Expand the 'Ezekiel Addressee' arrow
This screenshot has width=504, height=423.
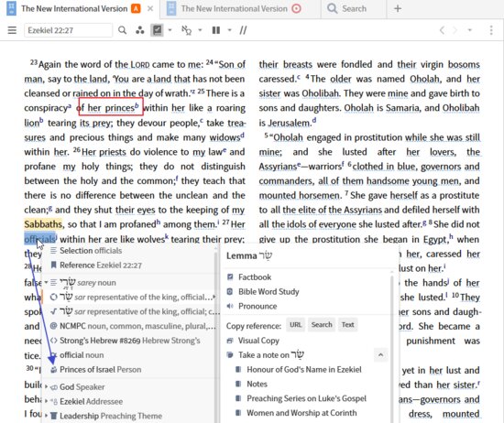(47, 401)
